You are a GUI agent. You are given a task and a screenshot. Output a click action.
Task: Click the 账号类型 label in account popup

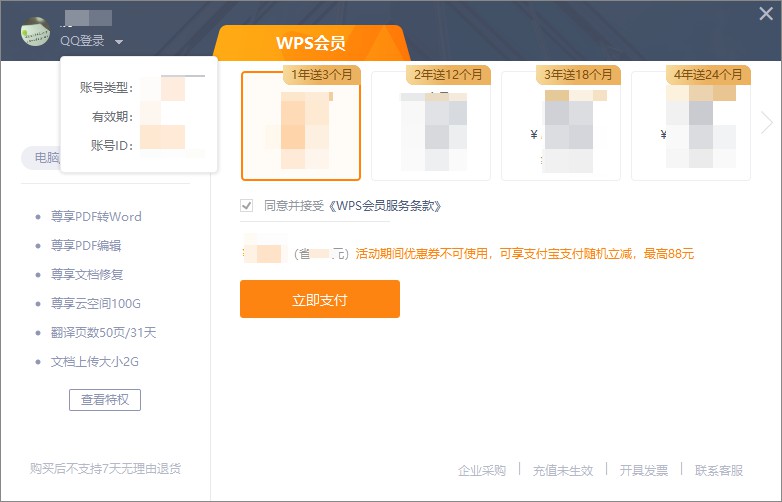(x=107, y=88)
